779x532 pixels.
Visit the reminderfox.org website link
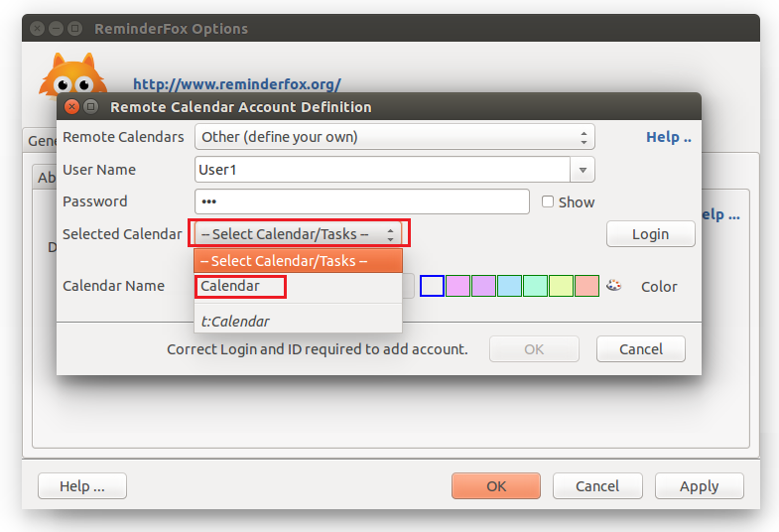click(x=237, y=84)
